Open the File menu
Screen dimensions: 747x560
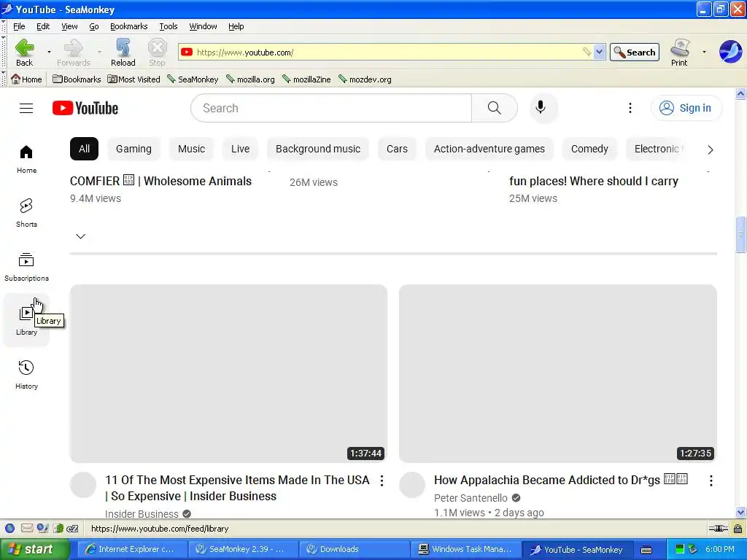point(19,26)
